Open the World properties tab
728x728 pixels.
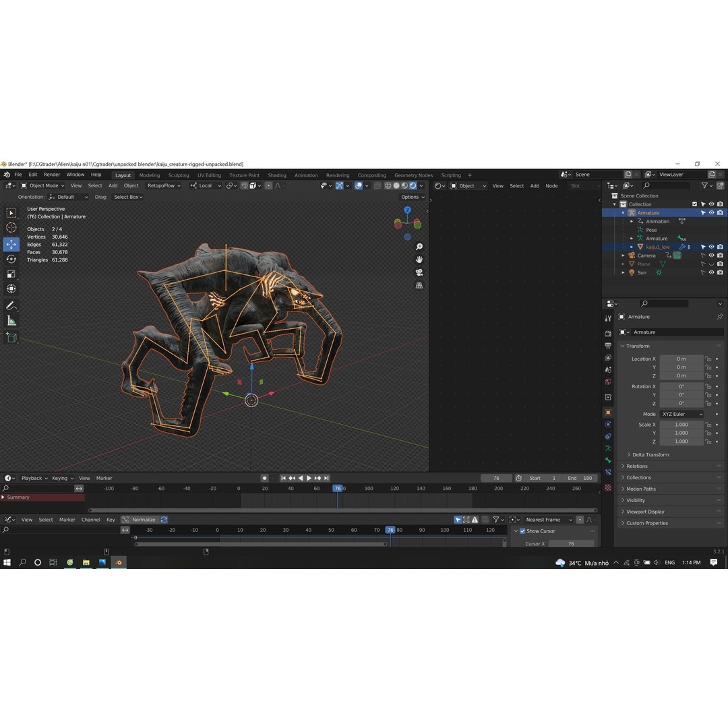[608, 382]
